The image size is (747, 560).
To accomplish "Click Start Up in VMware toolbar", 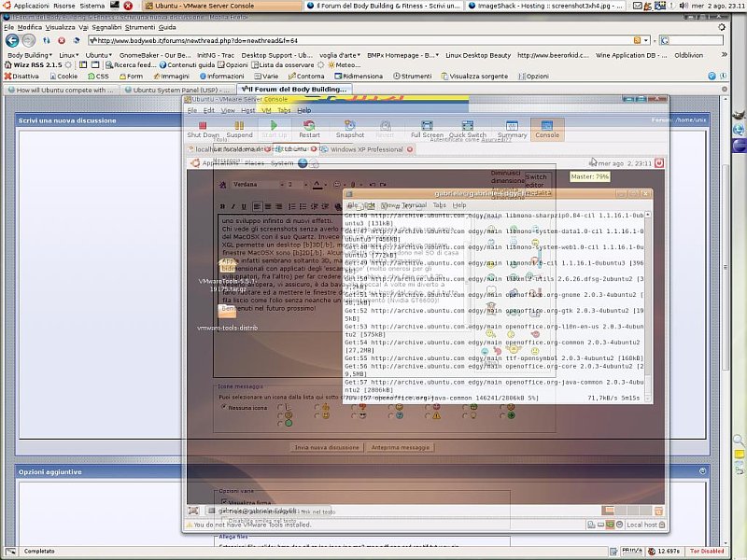I will pos(274,130).
